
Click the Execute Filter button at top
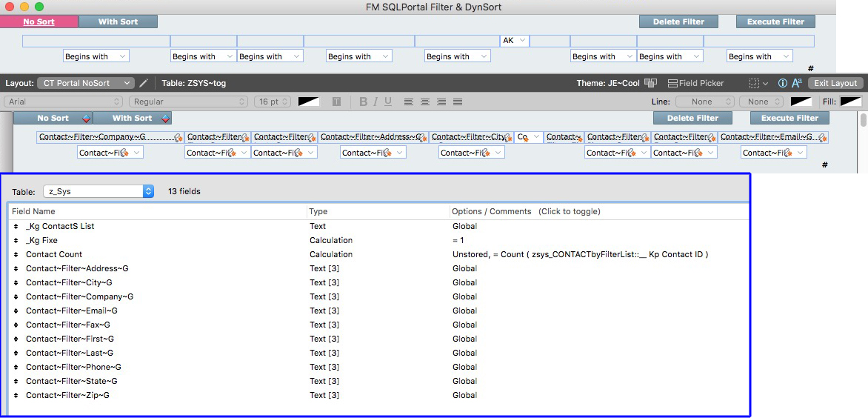[x=775, y=21]
